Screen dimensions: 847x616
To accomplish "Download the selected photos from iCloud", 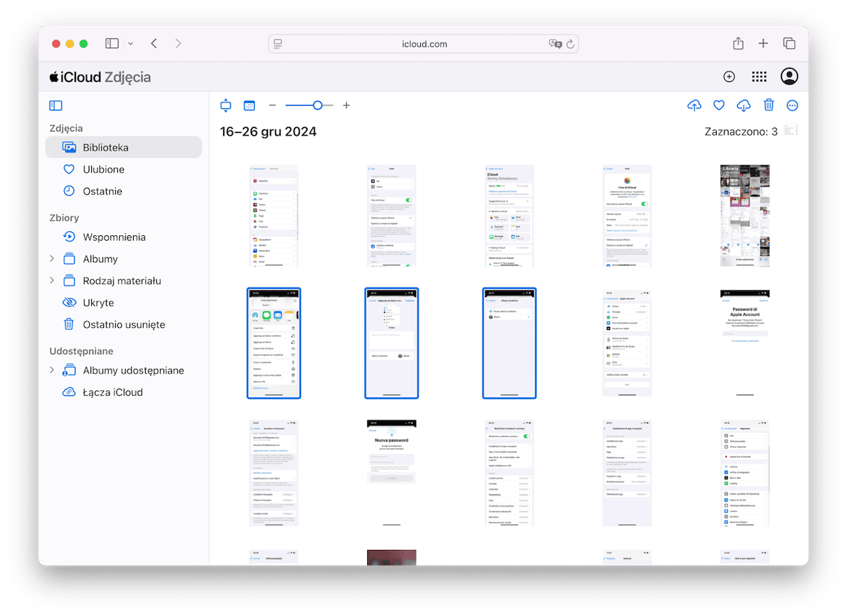I will [x=743, y=106].
